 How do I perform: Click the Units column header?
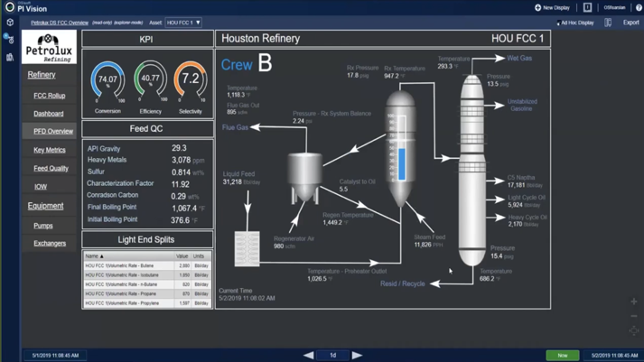click(x=201, y=256)
